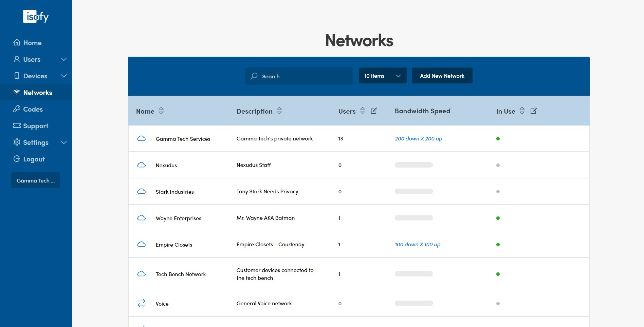The image size is (644, 327).
Task: Click the Home house icon
Action: tap(17, 42)
